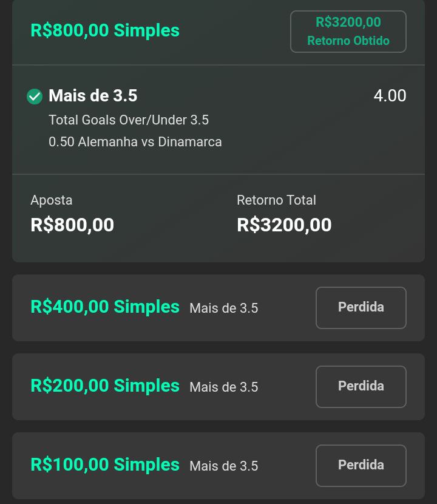Expand the R$200,00 Simples bet
This screenshot has width=437, height=504.
105,386
